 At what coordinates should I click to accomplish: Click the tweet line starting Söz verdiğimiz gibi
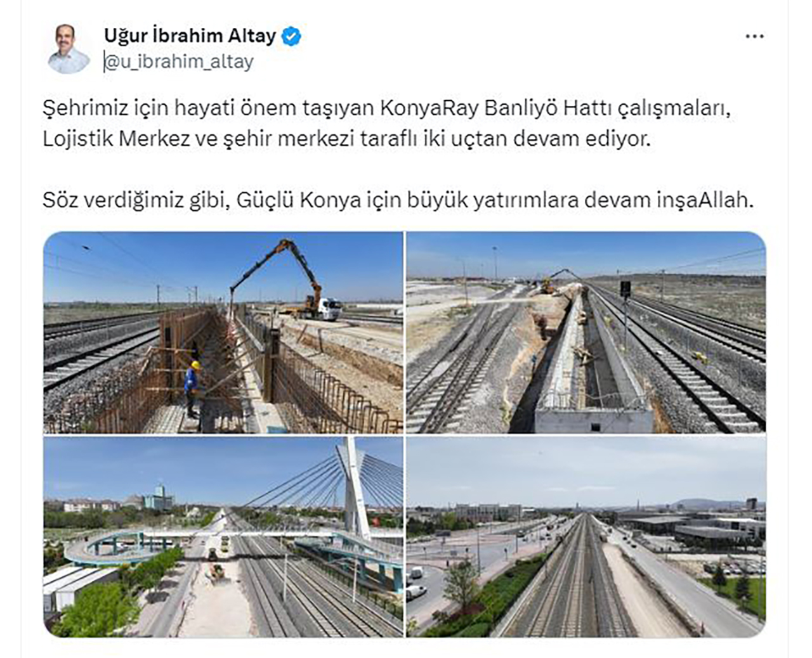coord(398,200)
